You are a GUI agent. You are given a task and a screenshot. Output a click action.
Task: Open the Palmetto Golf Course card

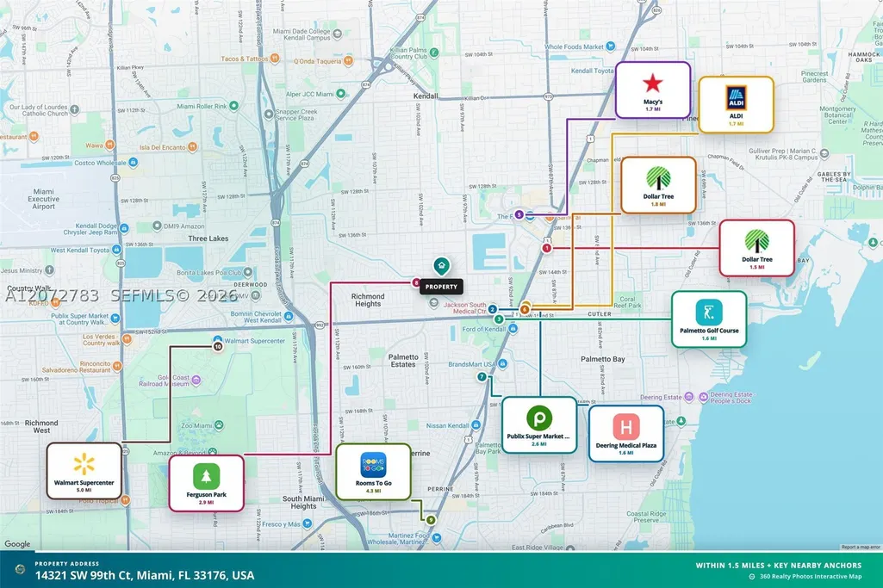(709, 319)
